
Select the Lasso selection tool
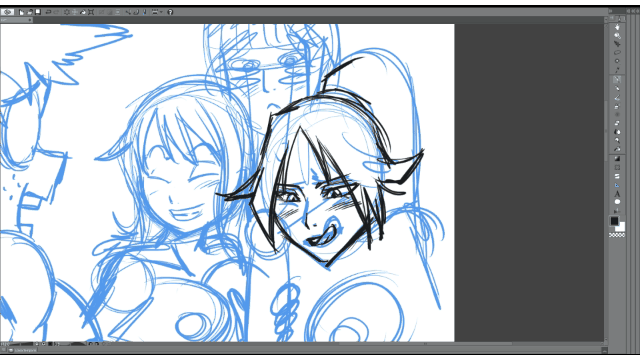click(x=617, y=52)
